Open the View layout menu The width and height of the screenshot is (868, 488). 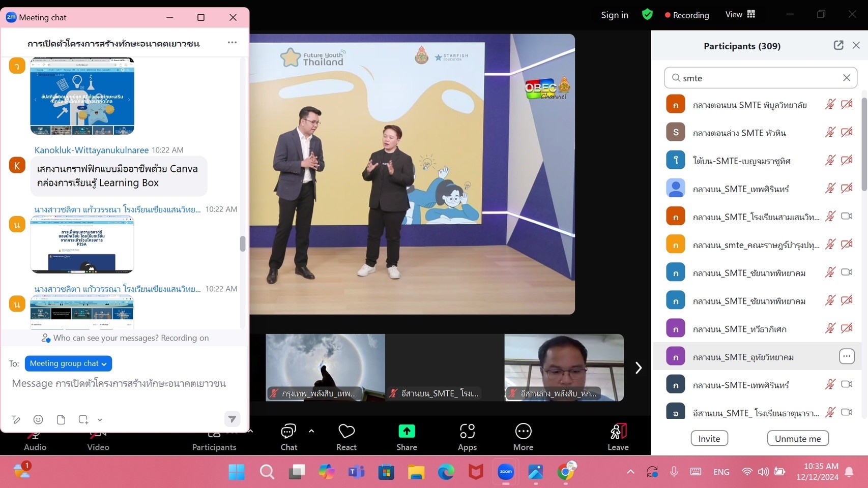(740, 15)
